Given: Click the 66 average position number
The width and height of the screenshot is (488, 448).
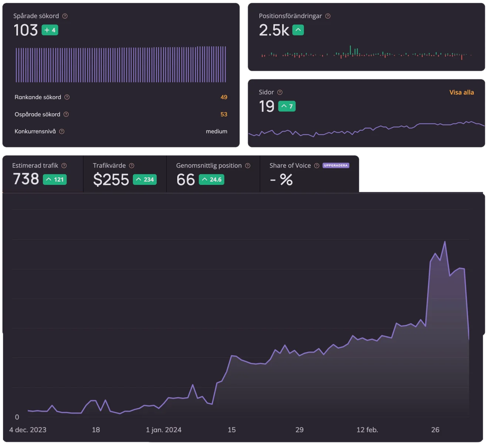Looking at the screenshot, I should click(186, 180).
